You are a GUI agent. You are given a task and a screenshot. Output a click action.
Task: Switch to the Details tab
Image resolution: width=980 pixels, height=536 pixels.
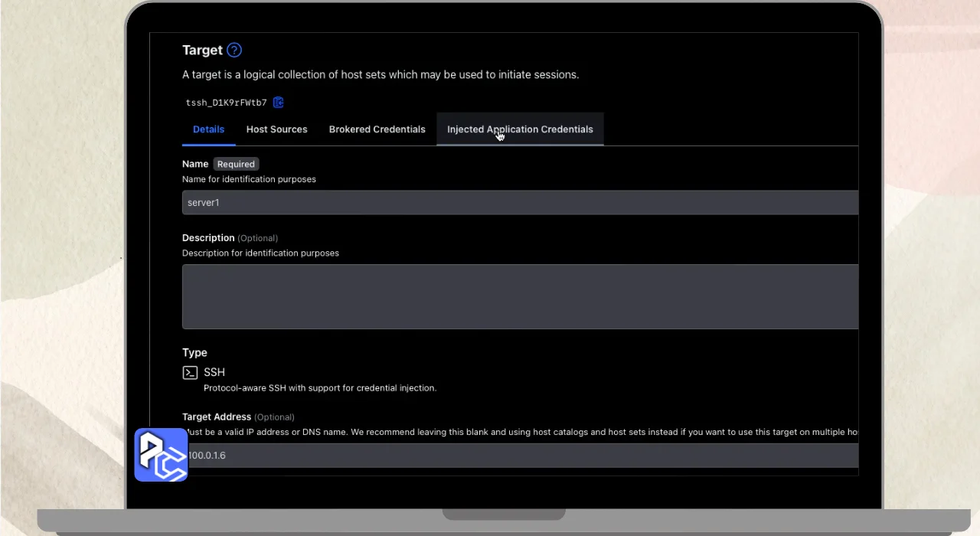pos(208,129)
